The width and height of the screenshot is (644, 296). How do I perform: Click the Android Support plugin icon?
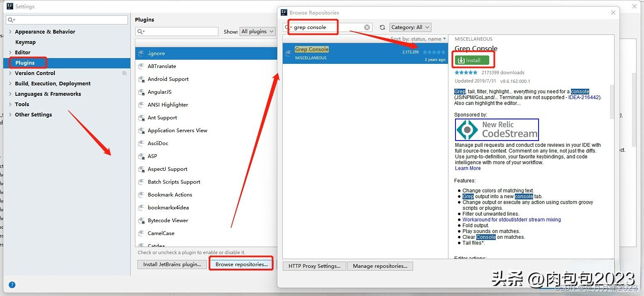141,79
